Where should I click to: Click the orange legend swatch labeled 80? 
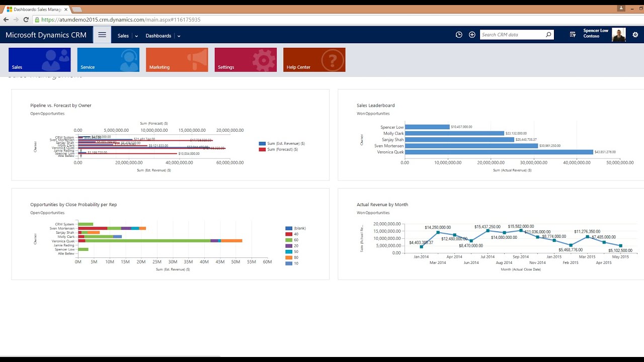pos(289,257)
